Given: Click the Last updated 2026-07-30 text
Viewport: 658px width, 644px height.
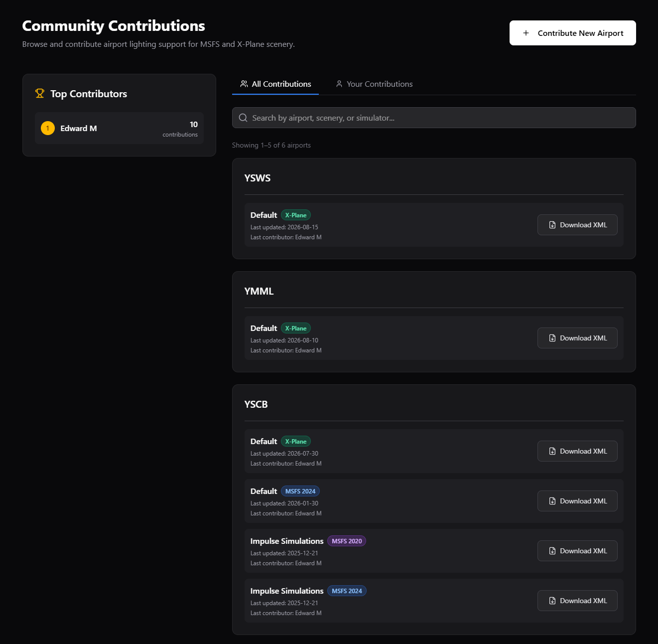Looking at the screenshot, I should [284, 453].
